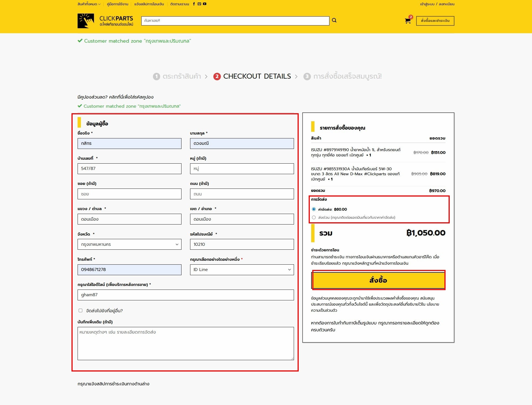Open the YouTube icon link
Image resolution: width=532 pixels, height=405 pixels.
point(204,4)
